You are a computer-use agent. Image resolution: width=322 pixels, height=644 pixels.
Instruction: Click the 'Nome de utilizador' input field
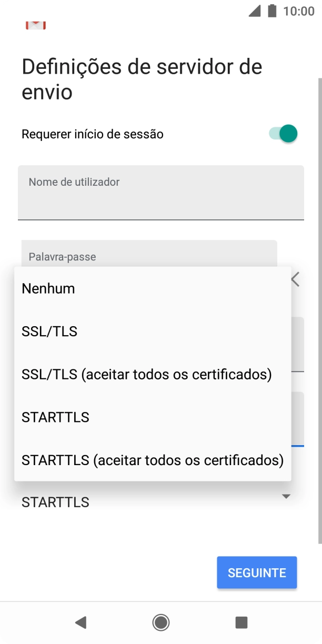pos(161,193)
